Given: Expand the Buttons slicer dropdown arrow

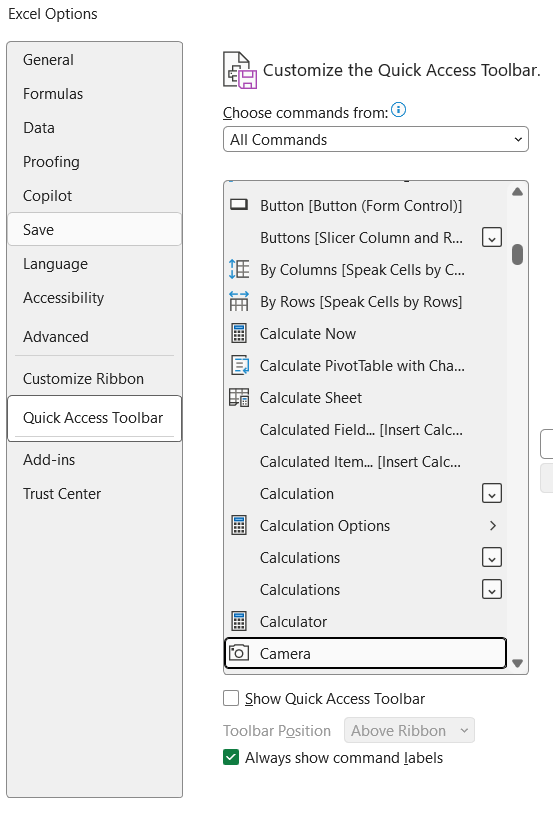Looking at the screenshot, I should pos(492,238).
